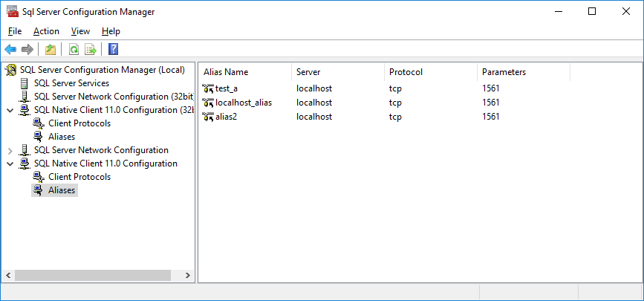Click icon of SQL Native Client 11.0 Configuration (32bit)
Viewport: 644px width, 301px height.
coord(25,110)
